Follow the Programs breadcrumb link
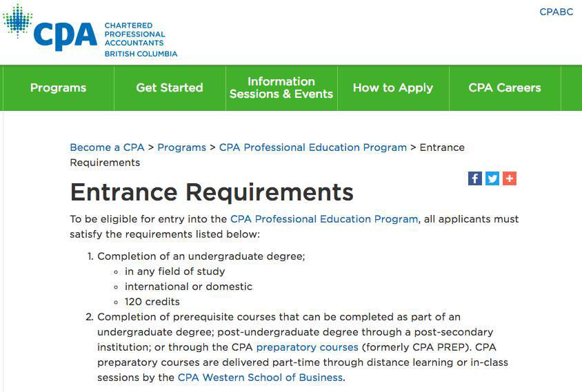Screen dimensions: 582x392 coord(181,147)
